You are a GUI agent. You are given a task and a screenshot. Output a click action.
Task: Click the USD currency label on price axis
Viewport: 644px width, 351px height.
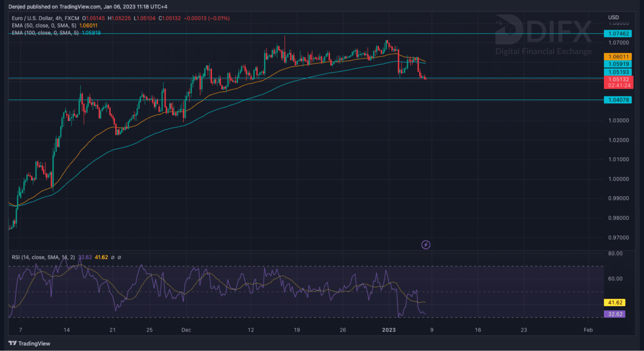[x=613, y=17]
